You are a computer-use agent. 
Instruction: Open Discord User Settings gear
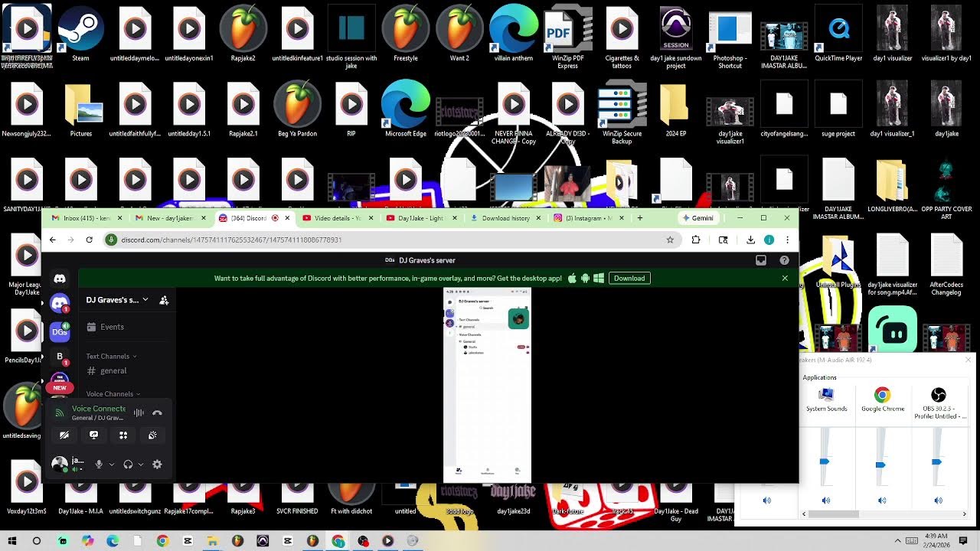pos(157,464)
